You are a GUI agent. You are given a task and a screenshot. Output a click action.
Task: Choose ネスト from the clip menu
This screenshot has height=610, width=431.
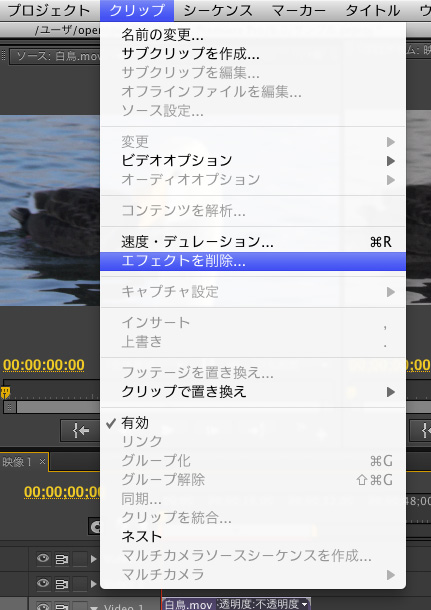click(x=253, y=537)
